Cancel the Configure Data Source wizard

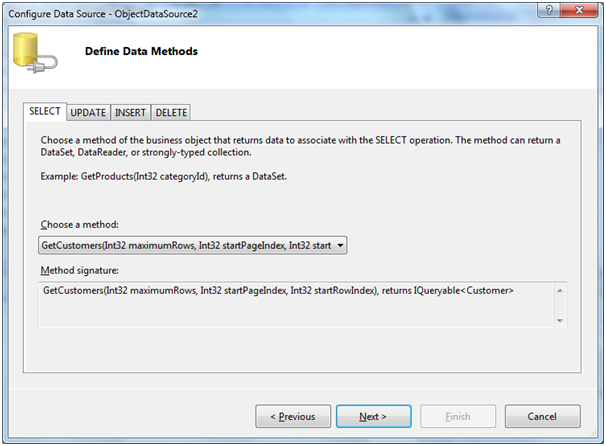click(x=542, y=416)
